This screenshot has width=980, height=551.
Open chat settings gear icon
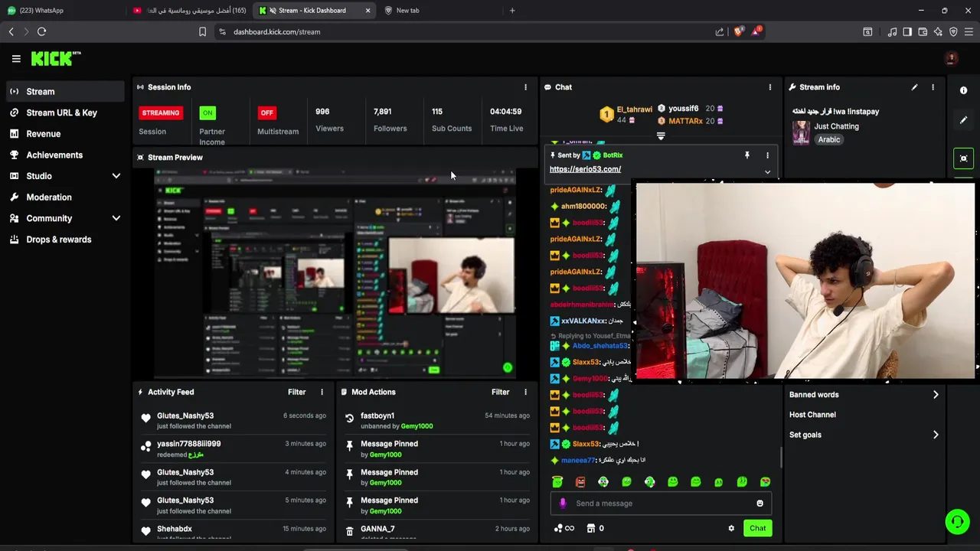(731, 528)
